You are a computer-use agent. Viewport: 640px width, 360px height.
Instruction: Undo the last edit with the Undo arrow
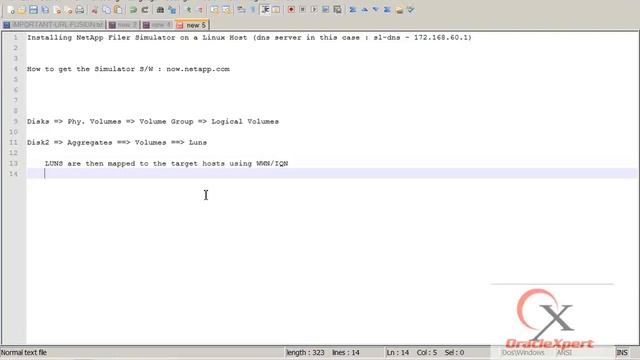(133, 10)
